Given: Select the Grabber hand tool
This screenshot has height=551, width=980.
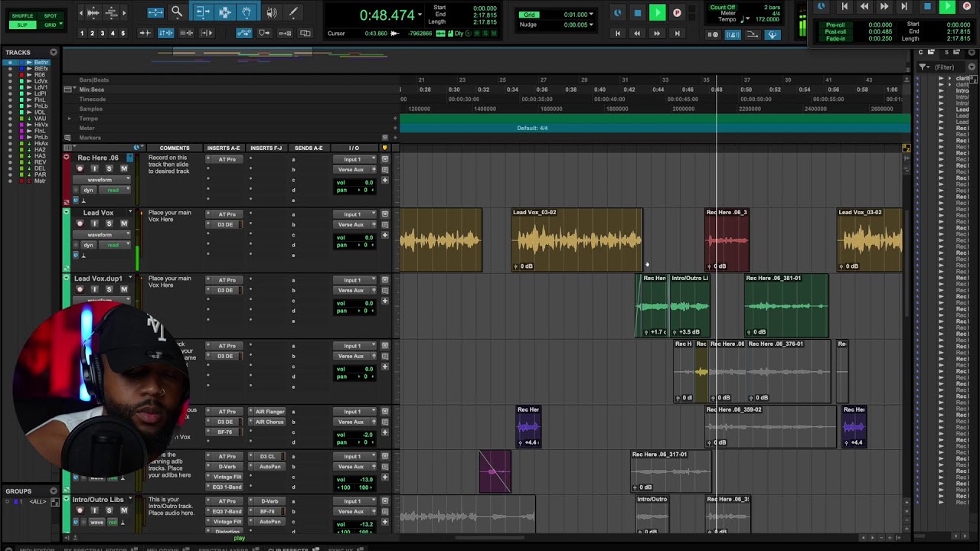Looking at the screenshot, I should coord(247,12).
